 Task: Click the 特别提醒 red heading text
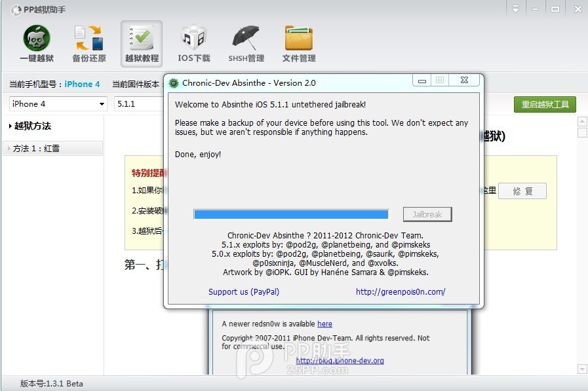(x=147, y=173)
